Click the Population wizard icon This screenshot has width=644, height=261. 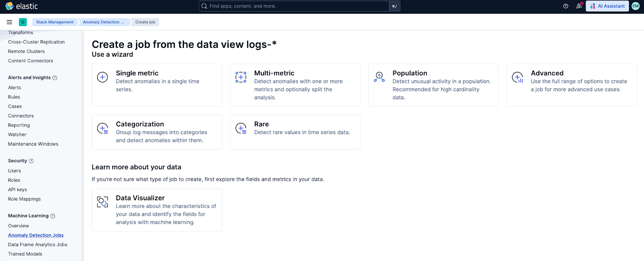tap(379, 77)
